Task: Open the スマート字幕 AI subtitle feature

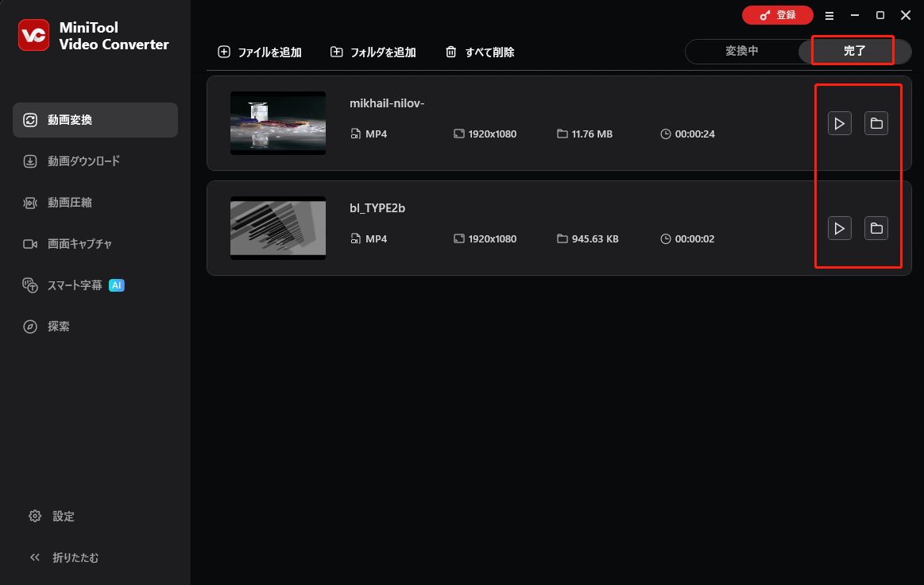Action: point(76,285)
